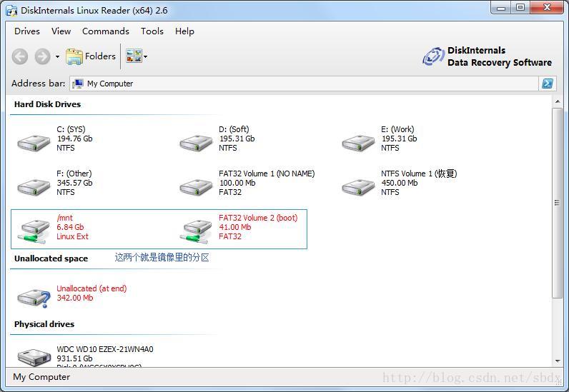Select FAT32 Volume 2 (boot) drive icon
Image resolution: width=569 pixels, height=392 pixels.
(196, 231)
